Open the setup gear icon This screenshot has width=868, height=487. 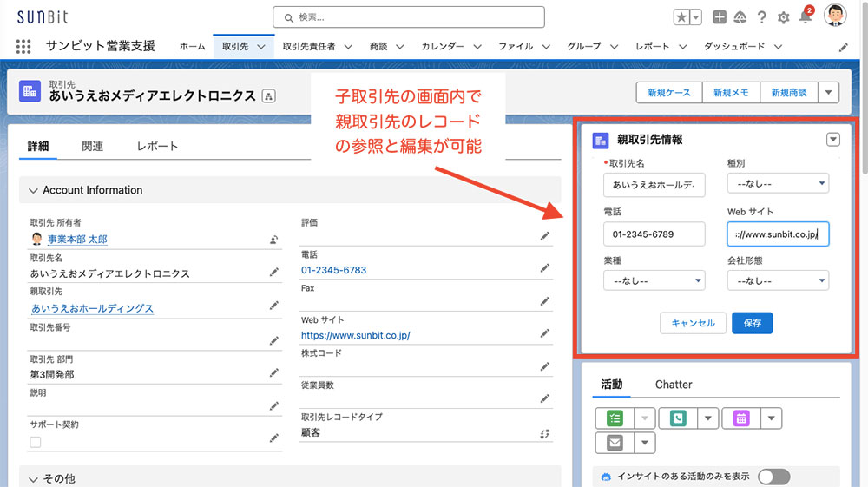click(783, 17)
